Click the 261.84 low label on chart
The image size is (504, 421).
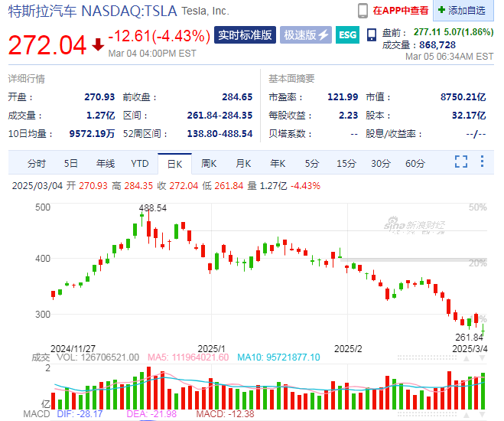(470, 337)
